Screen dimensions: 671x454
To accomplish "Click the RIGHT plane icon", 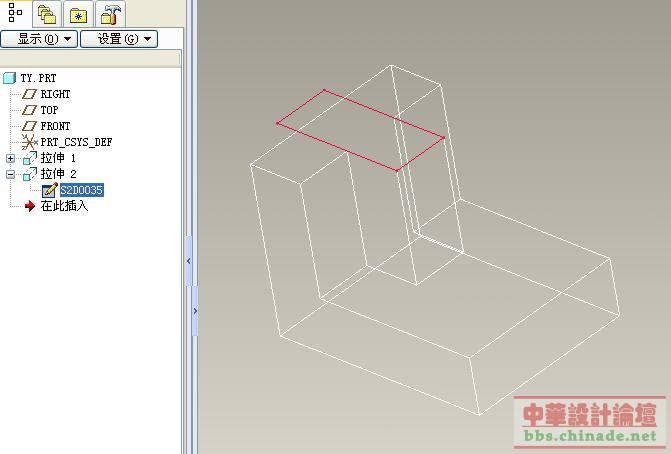I will 29,94.
